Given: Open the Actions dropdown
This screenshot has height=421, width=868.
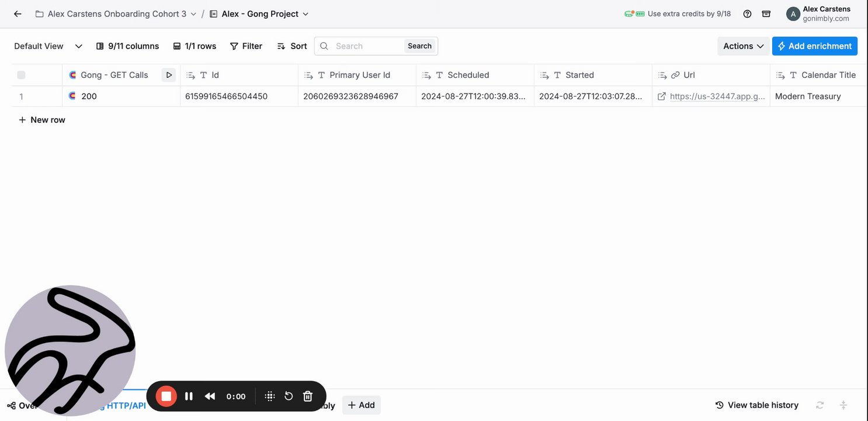Looking at the screenshot, I should tap(743, 46).
